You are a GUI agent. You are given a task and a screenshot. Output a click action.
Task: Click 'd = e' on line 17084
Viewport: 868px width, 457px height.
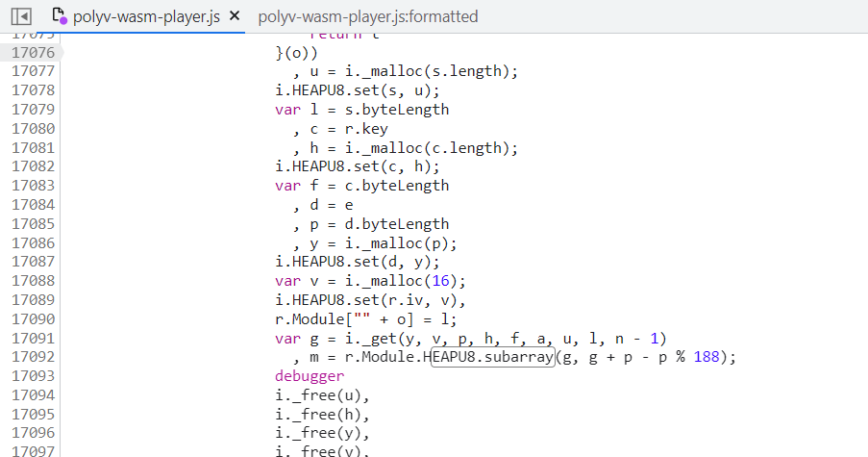pos(331,205)
